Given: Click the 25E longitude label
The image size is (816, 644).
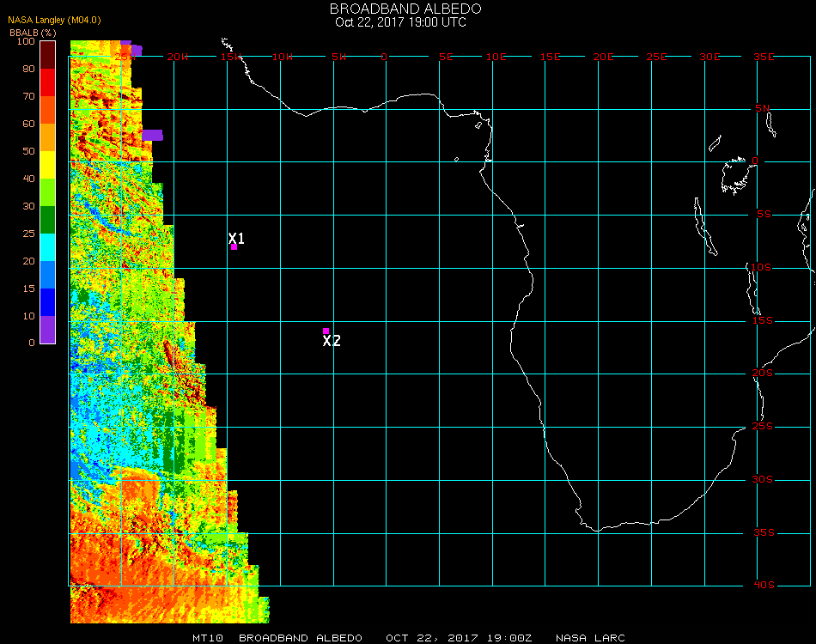Looking at the screenshot, I should tap(656, 57).
